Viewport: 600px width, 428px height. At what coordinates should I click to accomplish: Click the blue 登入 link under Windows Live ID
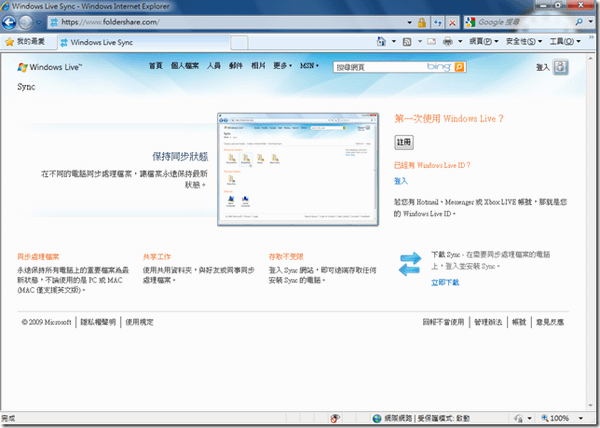point(401,181)
